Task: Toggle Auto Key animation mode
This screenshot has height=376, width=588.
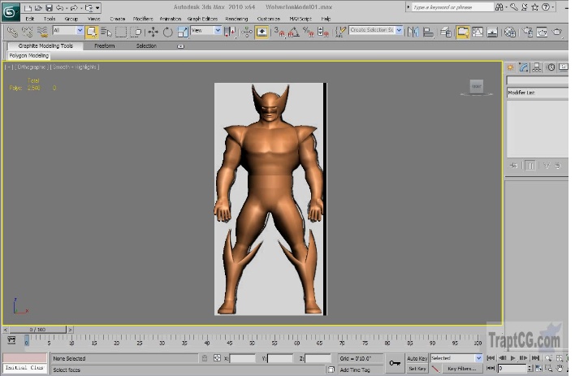Action: (417, 358)
